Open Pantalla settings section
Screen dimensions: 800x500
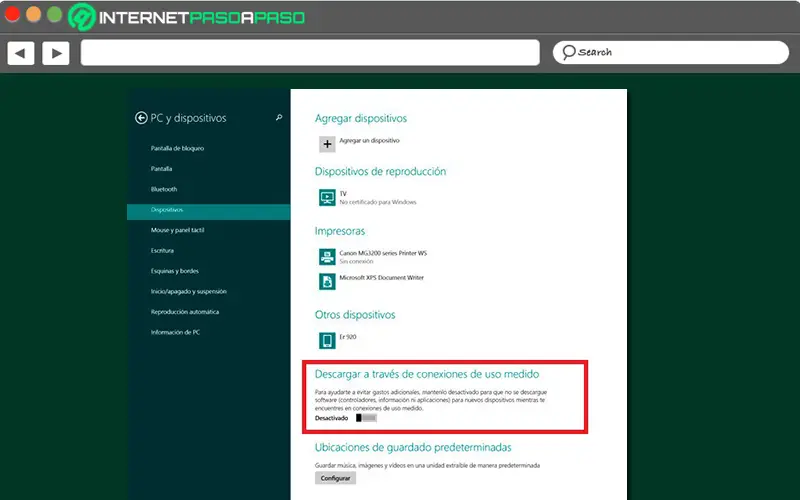point(161,169)
